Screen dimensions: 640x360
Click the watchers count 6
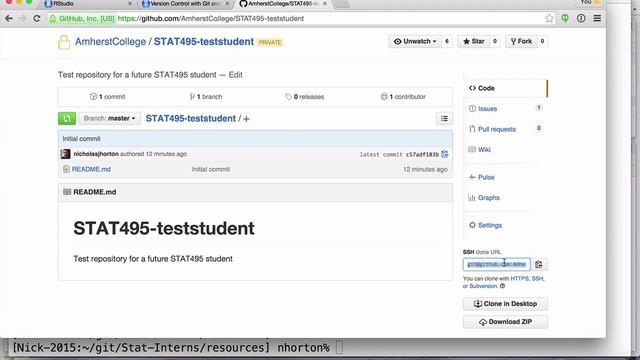pos(447,41)
